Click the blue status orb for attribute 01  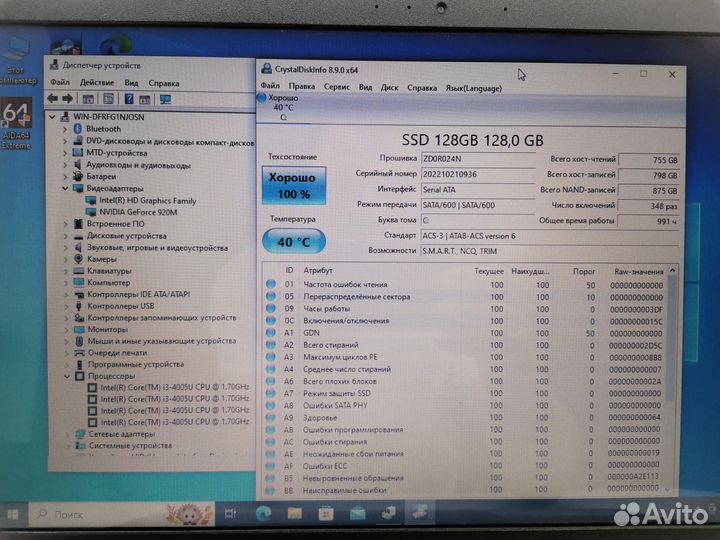coord(271,284)
